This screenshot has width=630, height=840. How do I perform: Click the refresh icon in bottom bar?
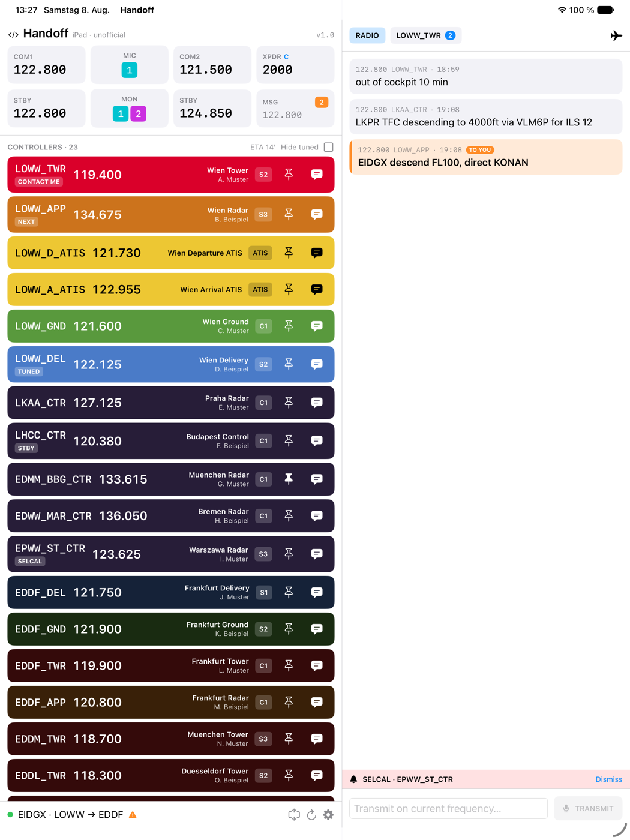click(311, 815)
